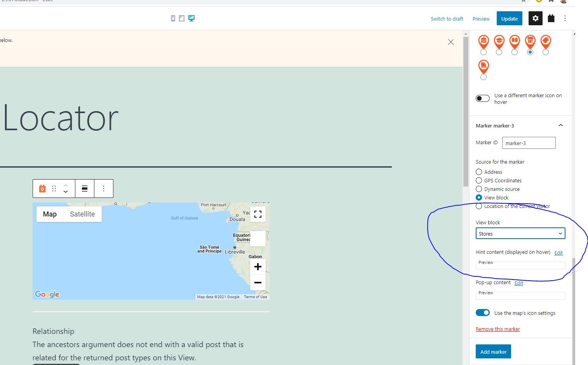Edit the Hint content
The width and height of the screenshot is (588, 365).
pyautogui.click(x=558, y=253)
